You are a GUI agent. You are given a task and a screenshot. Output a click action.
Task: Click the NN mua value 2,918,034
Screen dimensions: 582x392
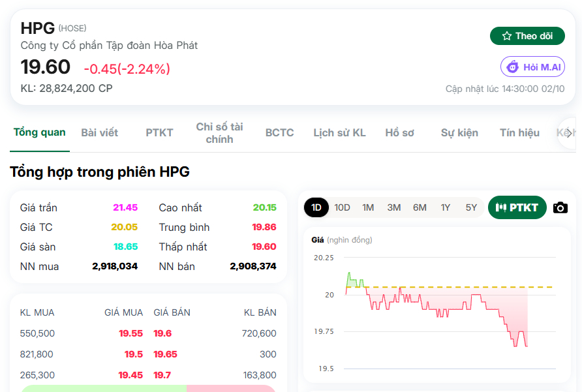click(115, 266)
